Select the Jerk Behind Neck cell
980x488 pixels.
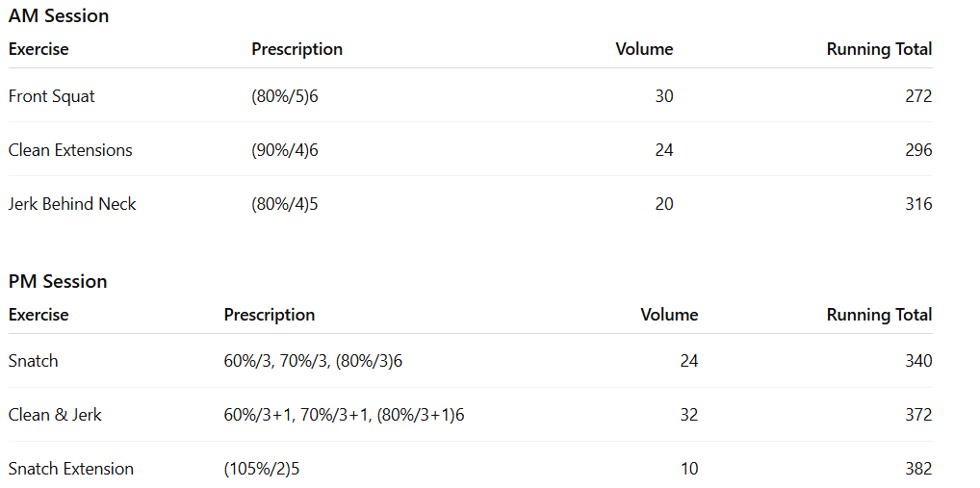[x=72, y=204]
